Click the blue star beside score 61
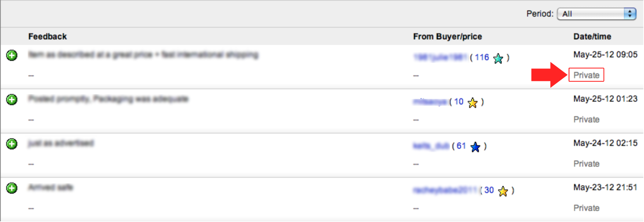This screenshot has width=644, height=222. [x=475, y=147]
